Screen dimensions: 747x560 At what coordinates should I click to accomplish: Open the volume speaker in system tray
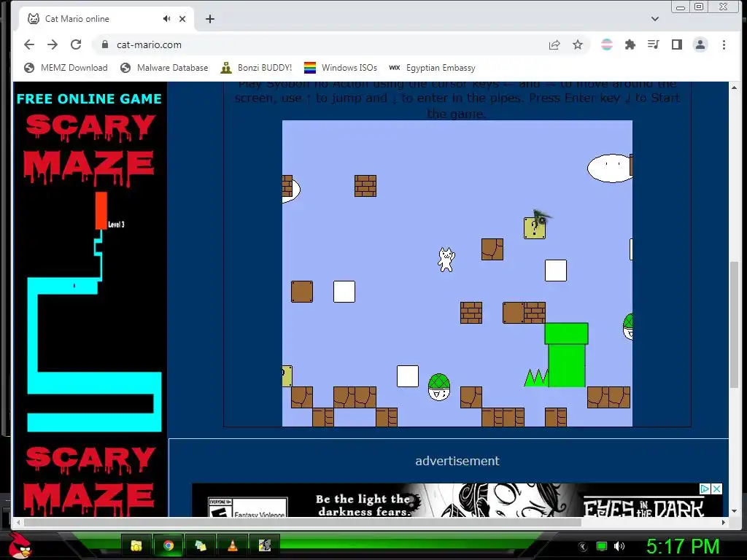point(619,546)
